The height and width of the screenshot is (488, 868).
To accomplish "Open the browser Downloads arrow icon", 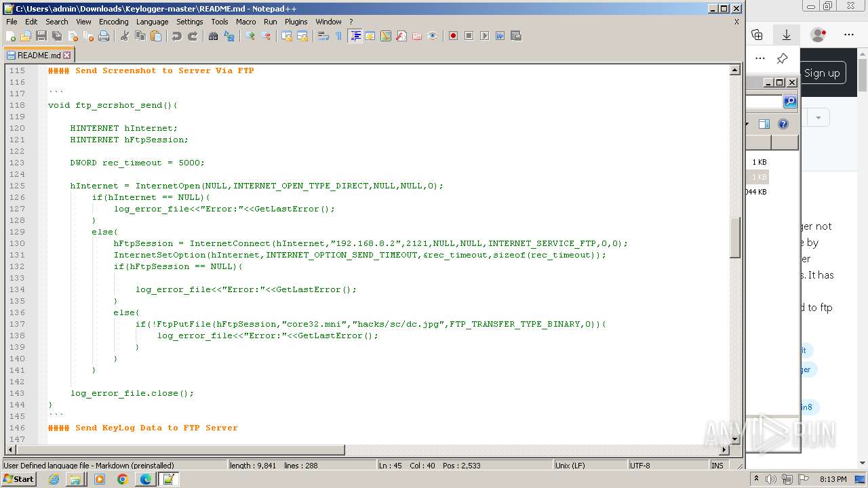I will 787,35.
